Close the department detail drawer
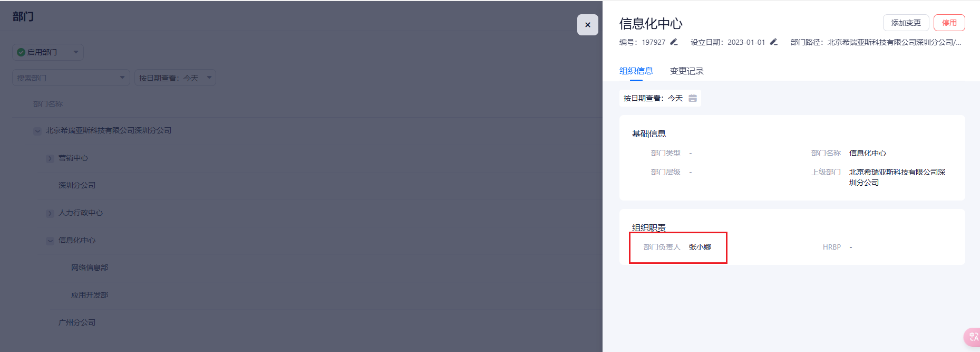Image resolution: width=980 pixels, height=352 pixels. (x=587, y=25)
